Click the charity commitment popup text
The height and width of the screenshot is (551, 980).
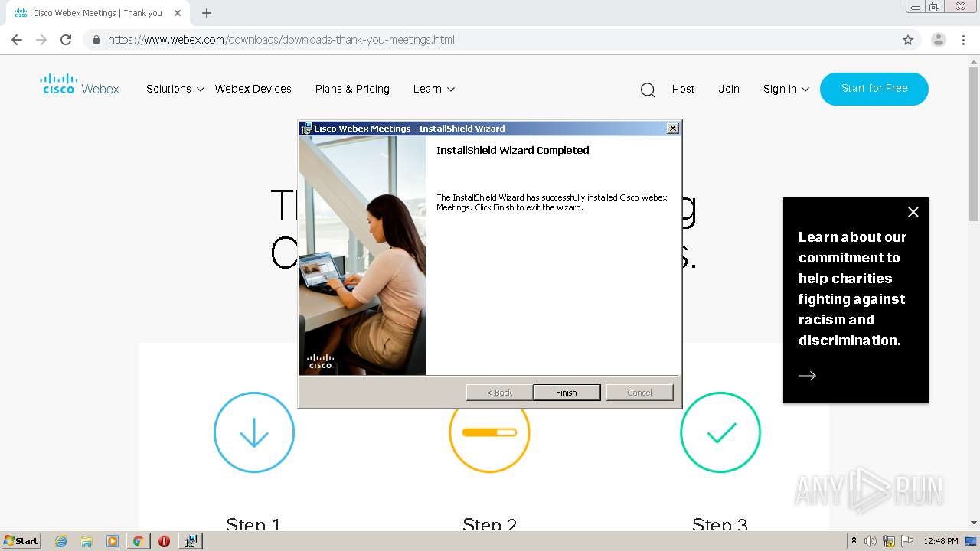pos(852,289)
